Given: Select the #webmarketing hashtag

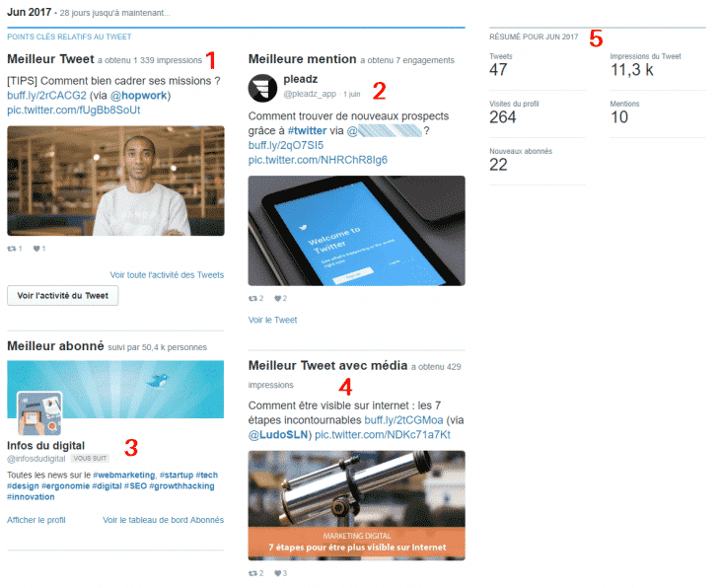Looking at the screenshot, I should pyautogui.click(x=129, y=475).
